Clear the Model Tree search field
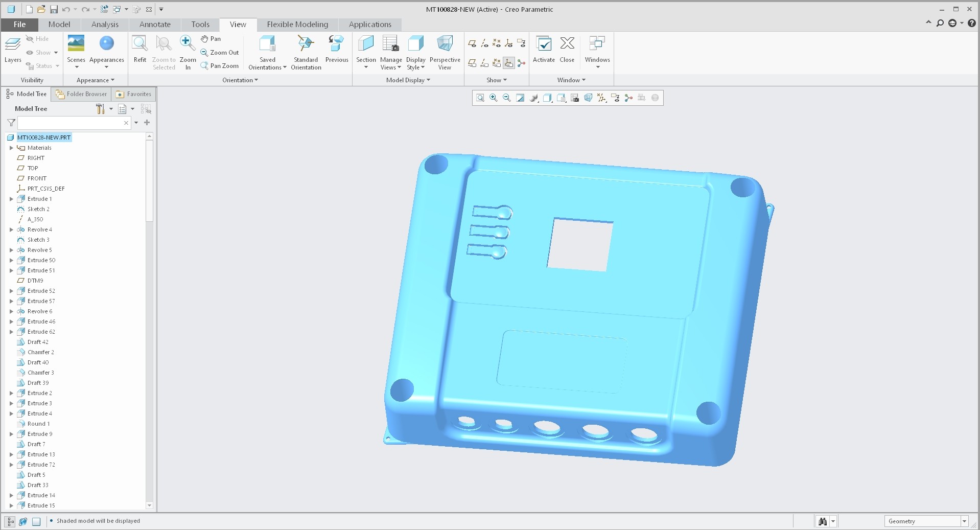 pos(126,123)
